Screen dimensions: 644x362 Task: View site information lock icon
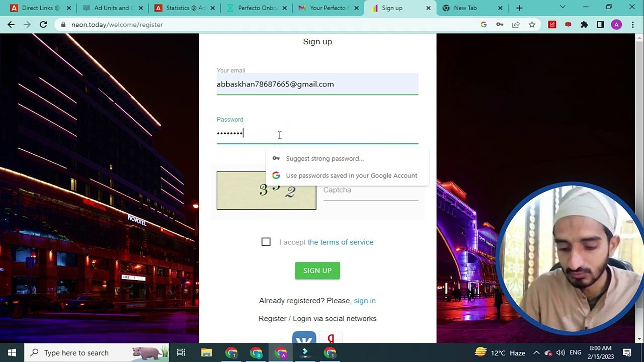pyautogui.click(x=62, y=25)
